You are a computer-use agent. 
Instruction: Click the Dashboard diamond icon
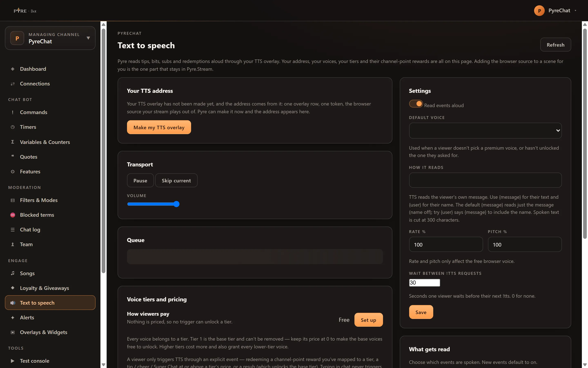coord(13,69)
